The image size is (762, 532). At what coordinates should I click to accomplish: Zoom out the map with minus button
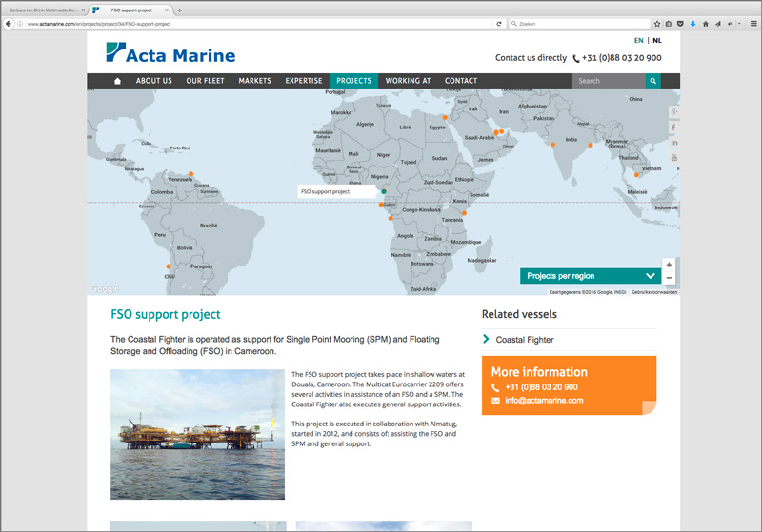[669, 278]
